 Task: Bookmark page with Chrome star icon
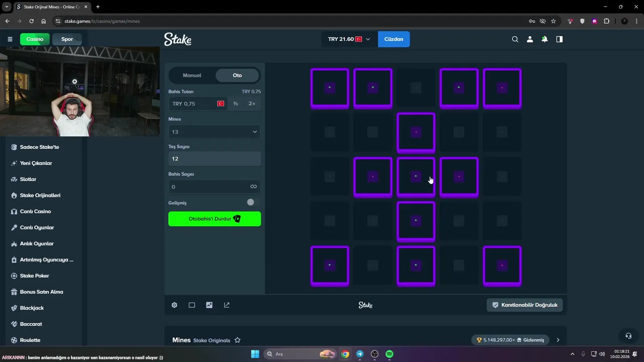[553, 21]
